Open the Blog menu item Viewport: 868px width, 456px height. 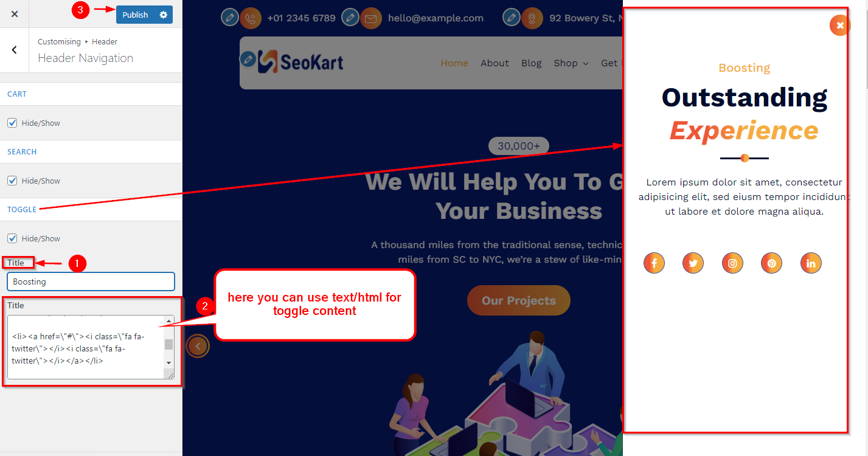[531, 63]
